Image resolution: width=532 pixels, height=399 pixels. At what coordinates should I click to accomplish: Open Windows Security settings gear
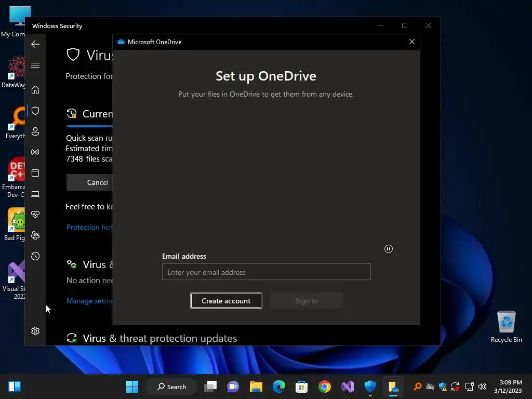[35, 331]
